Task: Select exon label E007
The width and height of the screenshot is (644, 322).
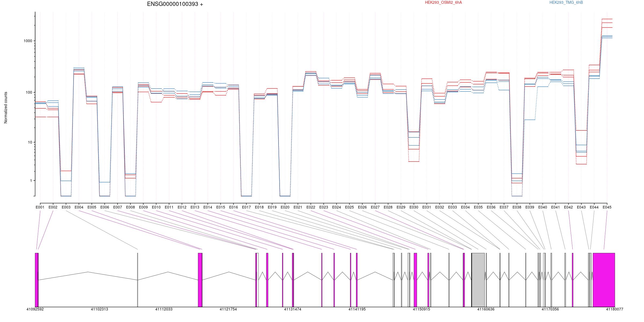Action: click(x=118, y=207)
